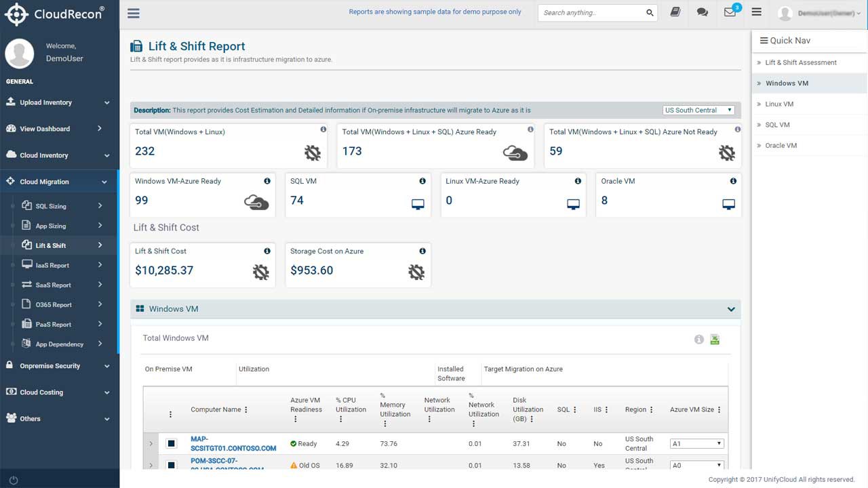Screen dimensions: 868x488
Task: Export Windows VM table to Excel
Action: [715, 340]
